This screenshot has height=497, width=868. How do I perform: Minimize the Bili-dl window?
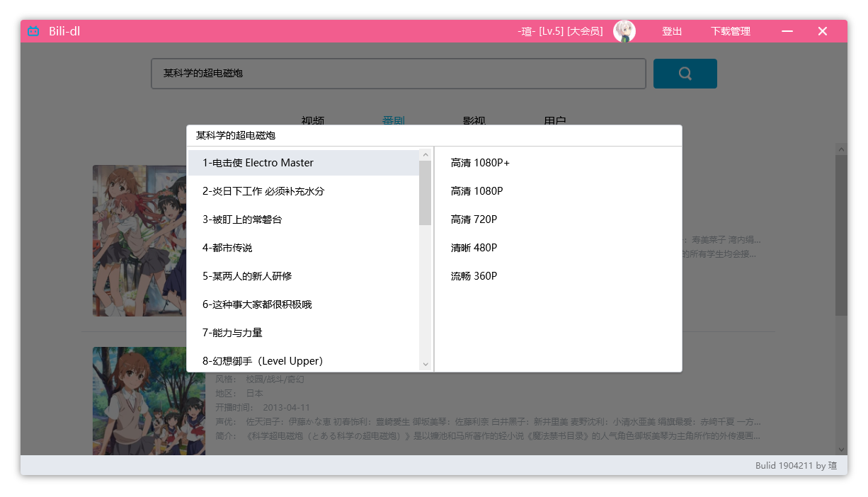coord(787,31)
